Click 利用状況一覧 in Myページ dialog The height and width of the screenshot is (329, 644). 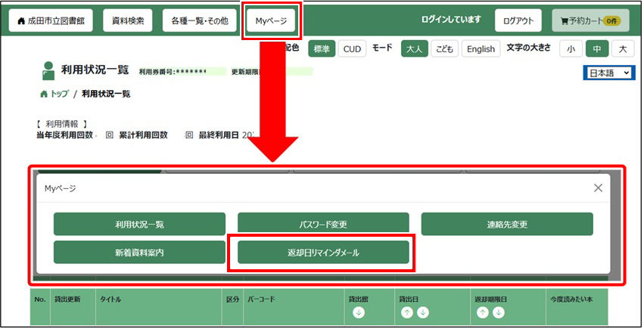click(x=140, y=224)
